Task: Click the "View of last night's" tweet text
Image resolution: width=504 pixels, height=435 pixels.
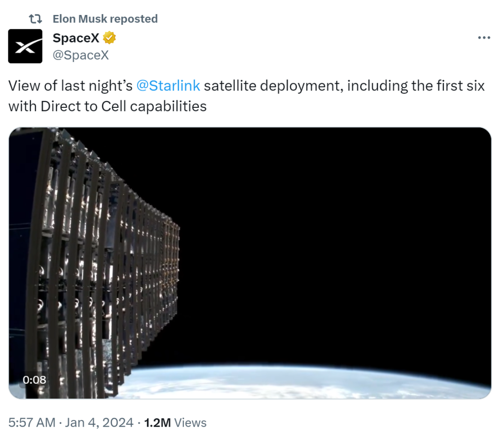Action: click(x=70, y=86)
